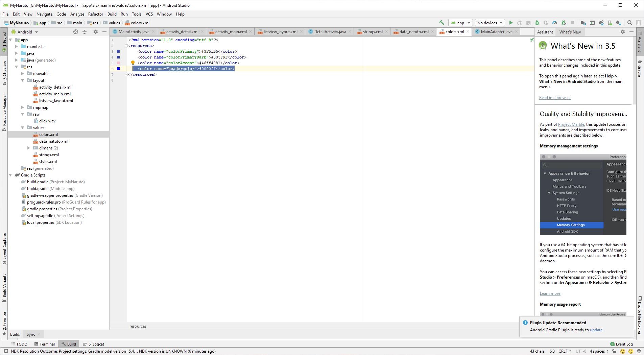
Task: Click the pink colorAccent swatch in gutter
Action: click(118, 63)
